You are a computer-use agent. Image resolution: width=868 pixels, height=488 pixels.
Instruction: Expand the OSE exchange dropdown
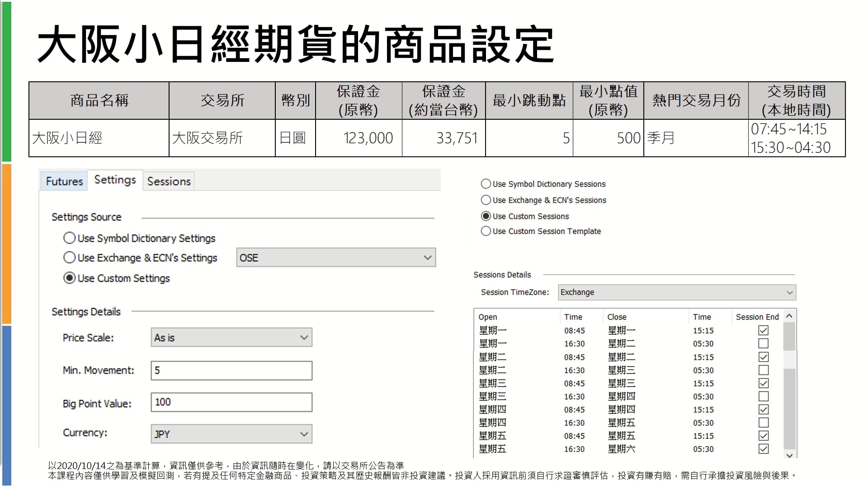coord(336,258)
